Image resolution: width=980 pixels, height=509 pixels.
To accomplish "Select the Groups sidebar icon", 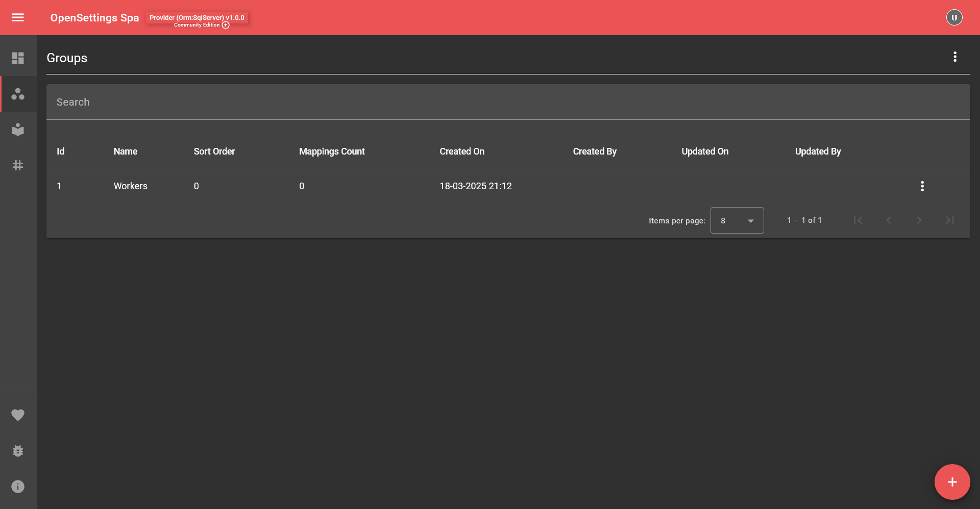I will pyautogui.click(x=18, y=94).
